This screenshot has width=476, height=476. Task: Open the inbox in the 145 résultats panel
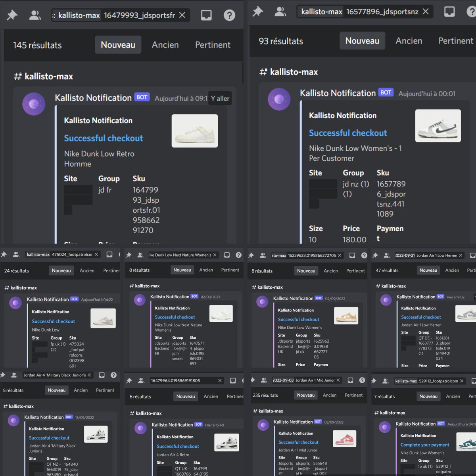click(x=206, y=15)
